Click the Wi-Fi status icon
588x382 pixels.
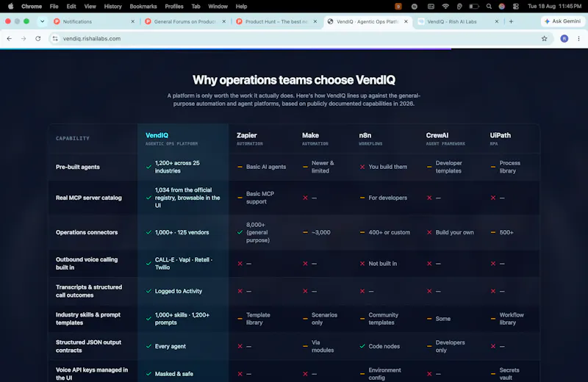click(x=445, y=7)
